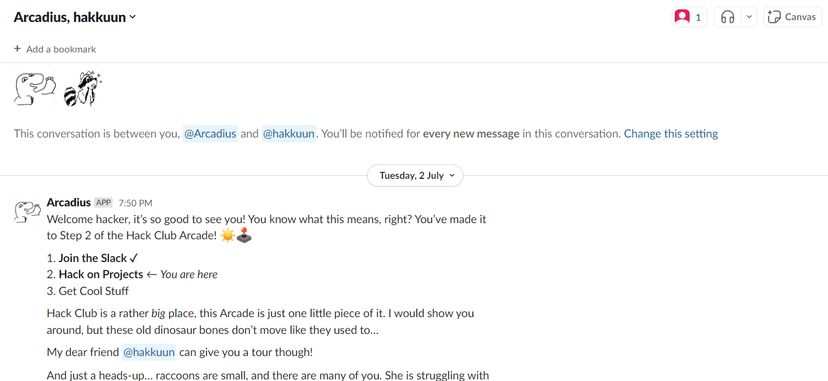Click the @Arcadius mention in the intro
The width and height of the screenshot is (828, 381).
coord(210,134)
